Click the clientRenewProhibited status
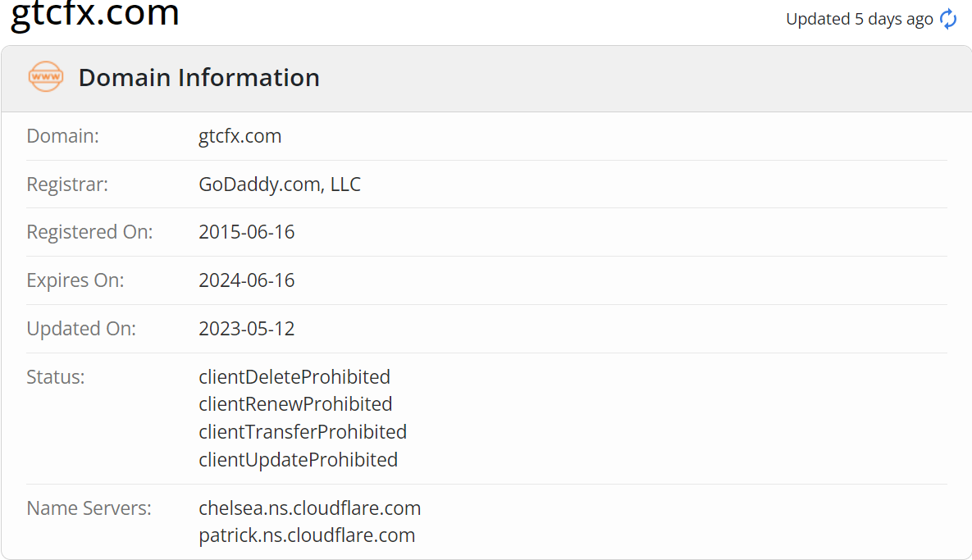 click(x=295, y=404)
